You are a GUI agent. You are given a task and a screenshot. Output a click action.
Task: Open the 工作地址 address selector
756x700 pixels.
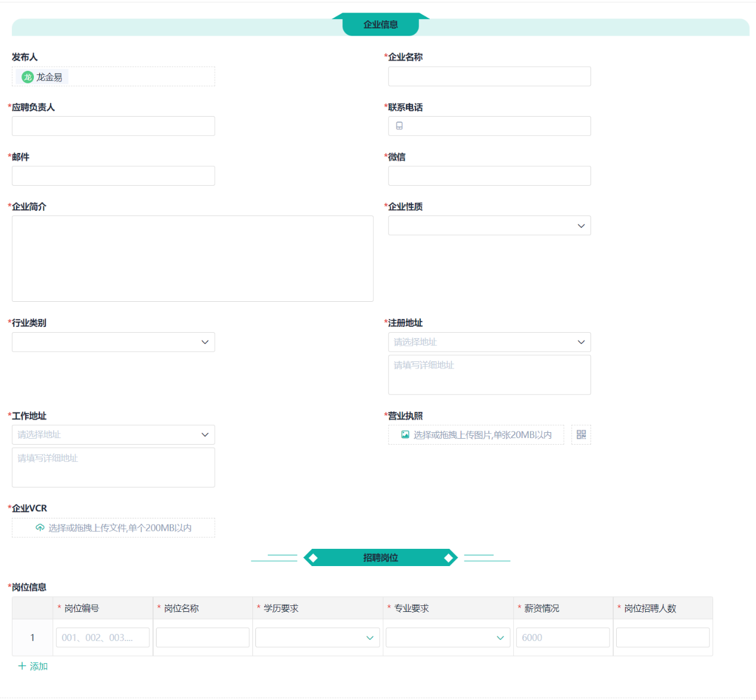(x=113, y=435)
